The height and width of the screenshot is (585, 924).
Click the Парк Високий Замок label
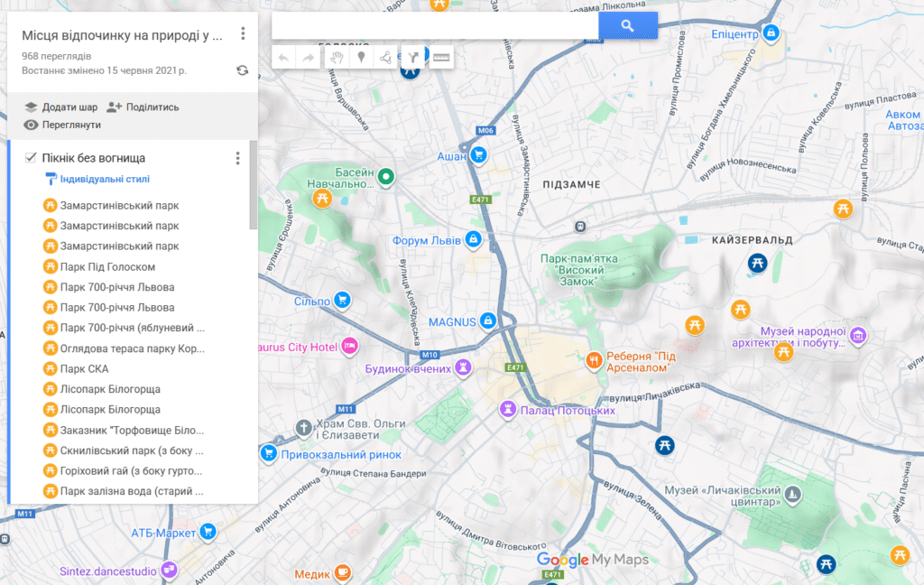580,270
